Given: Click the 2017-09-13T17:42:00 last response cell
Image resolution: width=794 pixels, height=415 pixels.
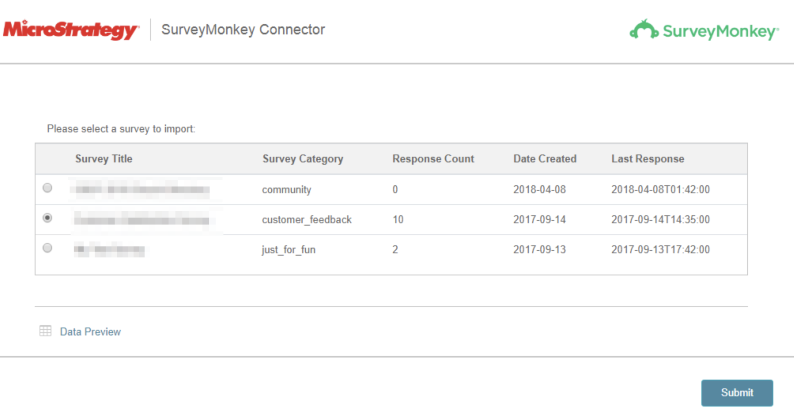Looking at the screenshot, I should pyautogui.click(x=661, y=249).
